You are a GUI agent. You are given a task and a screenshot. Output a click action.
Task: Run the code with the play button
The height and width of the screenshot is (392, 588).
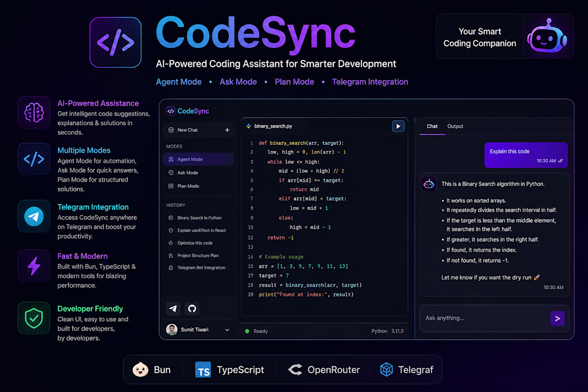coord(398,126)
